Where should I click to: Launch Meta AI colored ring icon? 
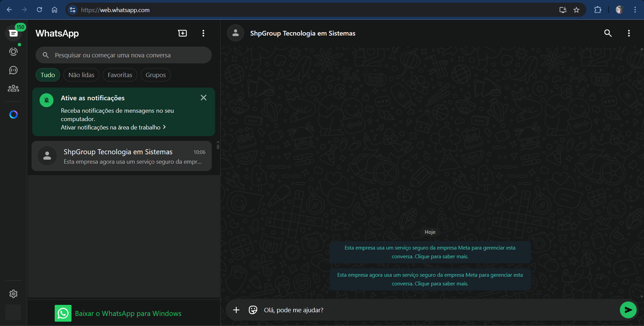click(x=13, y=115)
